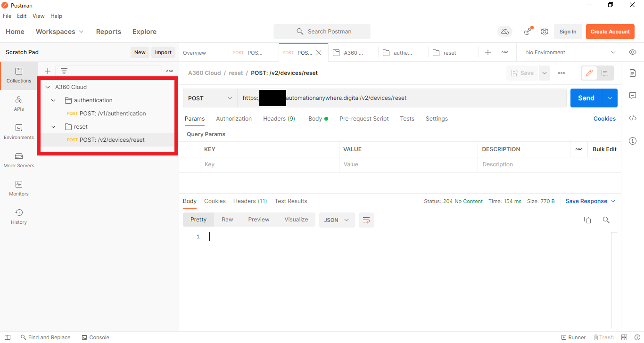Switch to edit mode pencil icon
644x343 pixels.
(x=589, y=73)
